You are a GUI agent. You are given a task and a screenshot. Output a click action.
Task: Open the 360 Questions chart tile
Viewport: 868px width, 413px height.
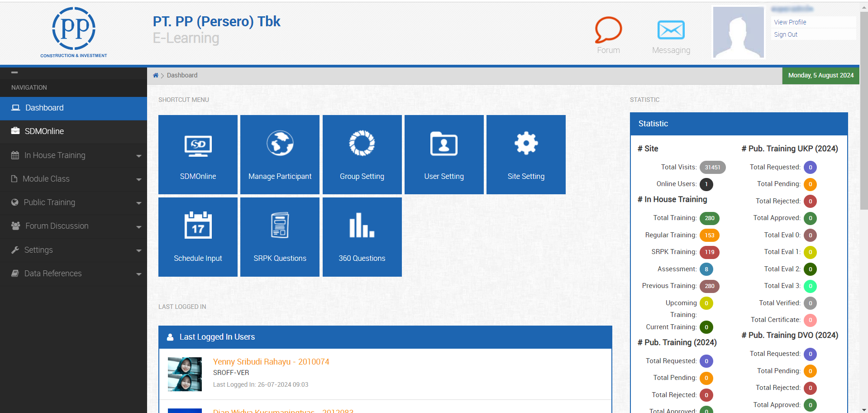(x=362, y=236)
